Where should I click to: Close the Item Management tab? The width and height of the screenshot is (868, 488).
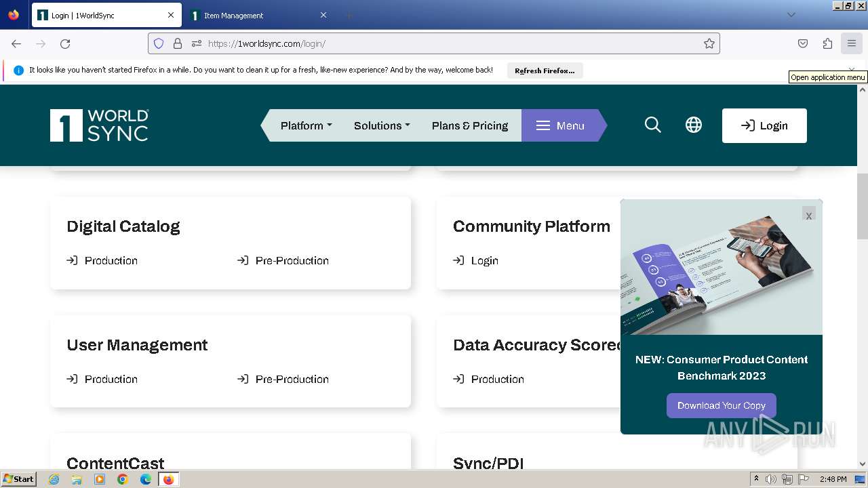click(323, 15)
